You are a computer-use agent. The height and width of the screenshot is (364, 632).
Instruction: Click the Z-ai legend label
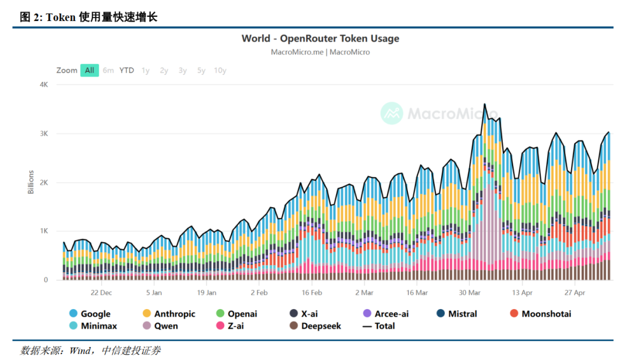[x=236, y=326]
